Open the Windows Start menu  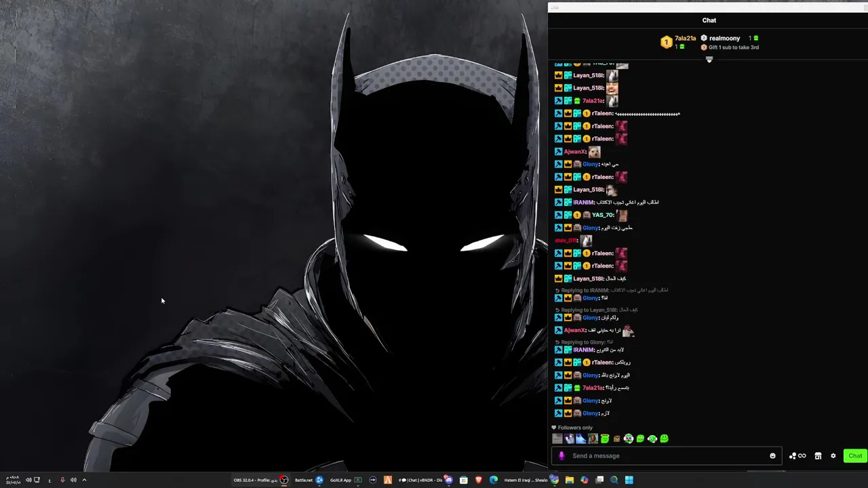629,480
